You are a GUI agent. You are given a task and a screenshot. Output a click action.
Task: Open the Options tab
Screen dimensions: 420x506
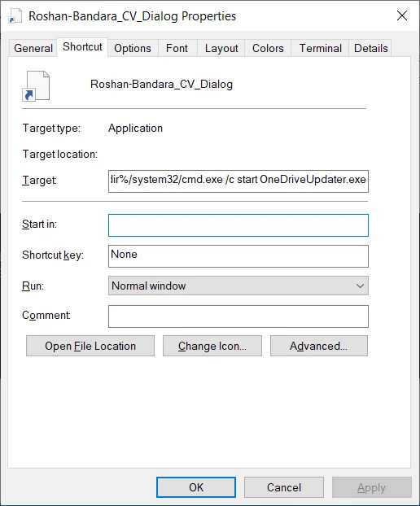(133, 49)
